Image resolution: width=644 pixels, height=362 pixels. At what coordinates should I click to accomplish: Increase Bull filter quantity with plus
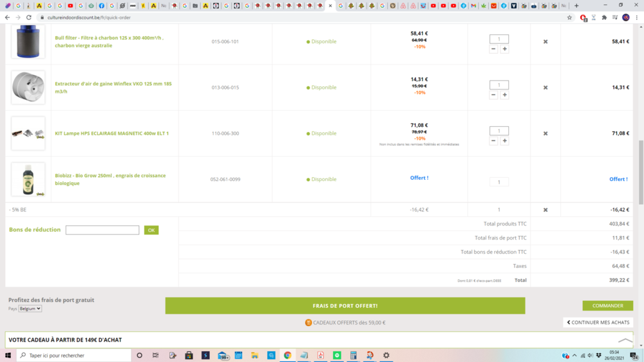click(x=505, y=49)
